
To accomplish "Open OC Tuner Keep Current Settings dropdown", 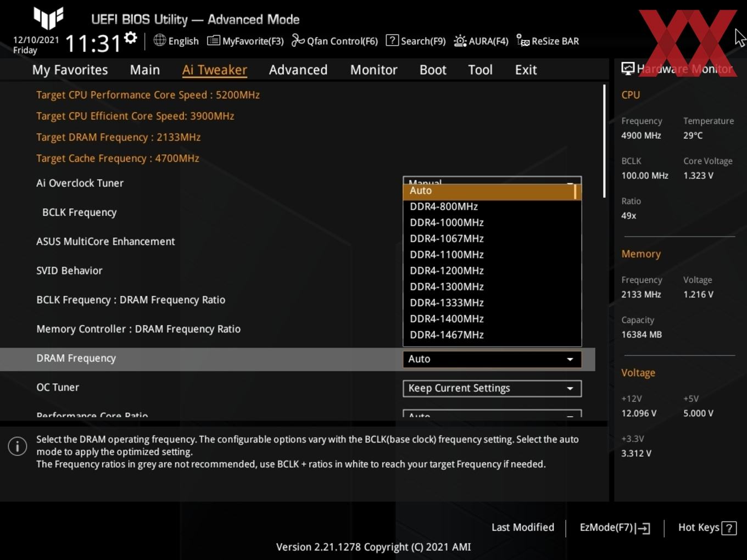I will click(x=492, y=388).
